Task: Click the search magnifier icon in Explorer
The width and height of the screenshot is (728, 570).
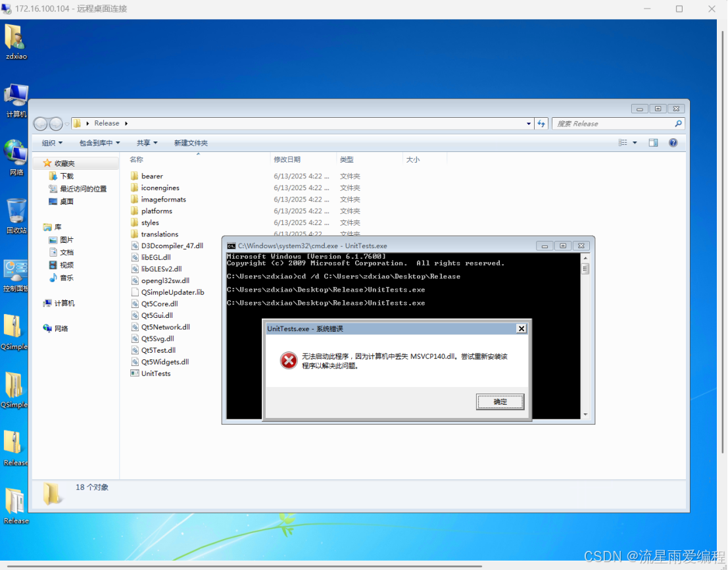Action: click(678, 124)
